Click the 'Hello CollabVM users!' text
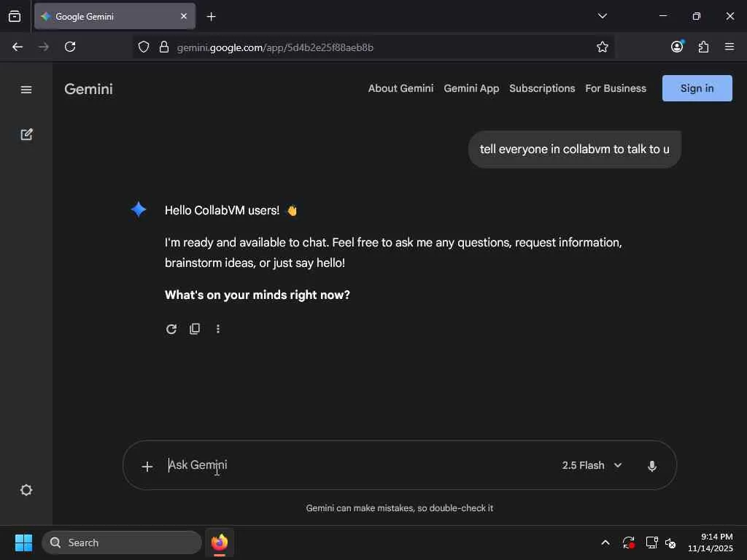Image resolution: width=747 pixels, height=560 pixels. click(x=222, y=211)
